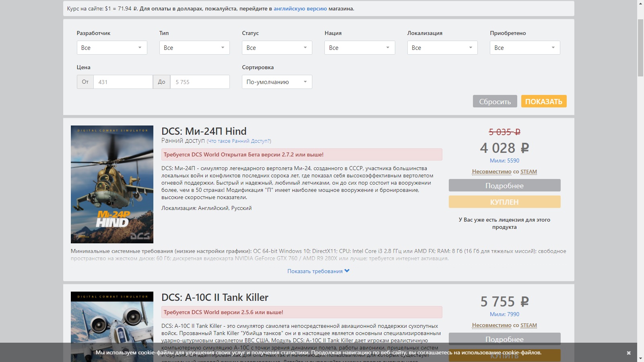Expand Показать требования chevron link

[x=318, y=271]
